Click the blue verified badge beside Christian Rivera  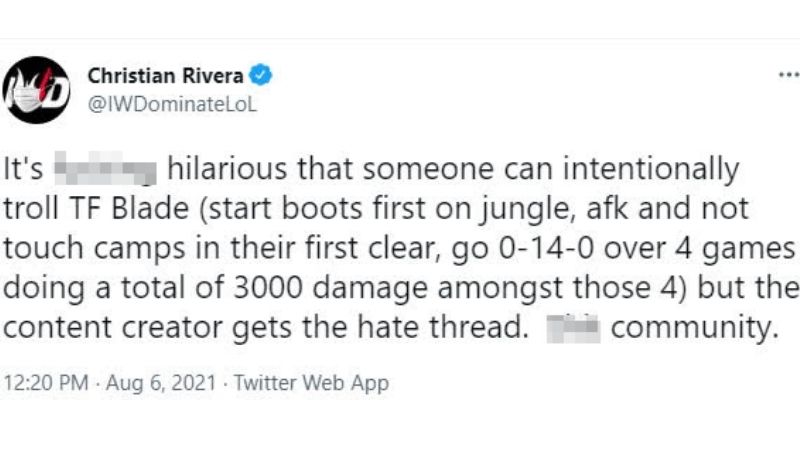[260, 76]
